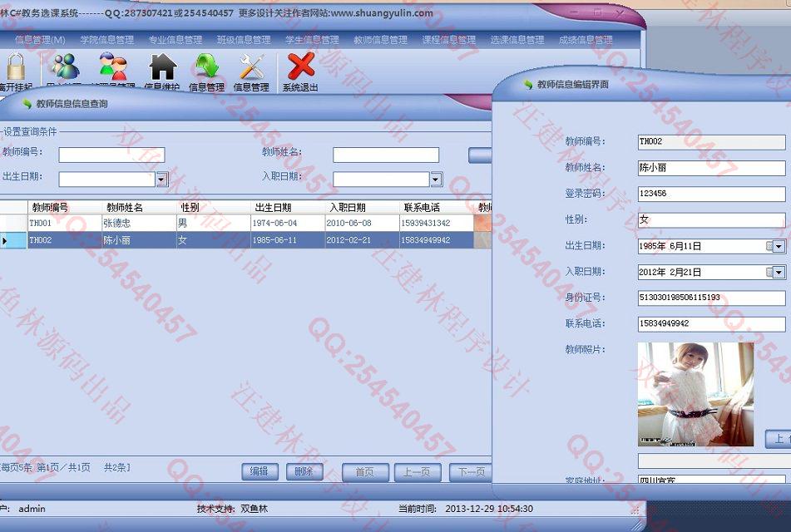Image resolution: width=791 pixels, height=532 pixels.
Task: Select the TH001 cell in the table
Action: [65, 223]
